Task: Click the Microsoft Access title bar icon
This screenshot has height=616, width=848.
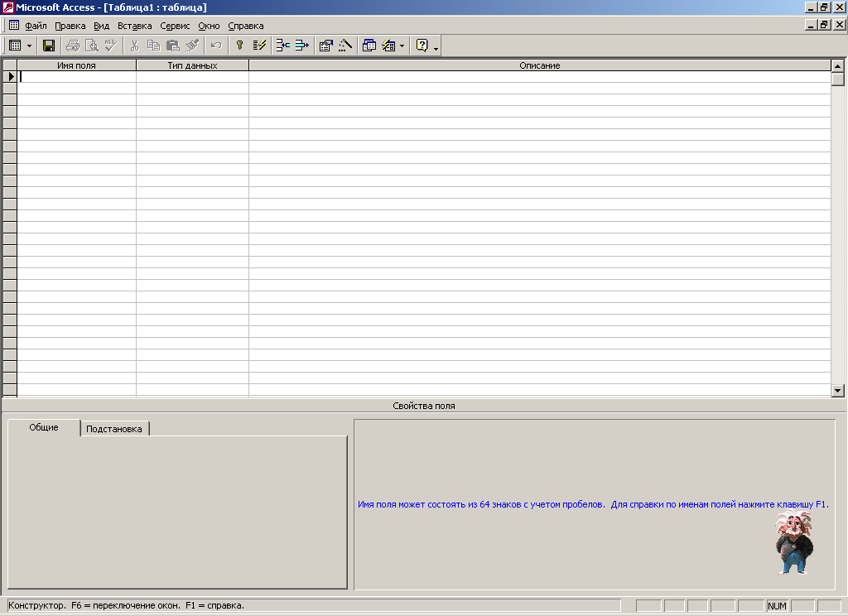Action: [x=7, y=7]
